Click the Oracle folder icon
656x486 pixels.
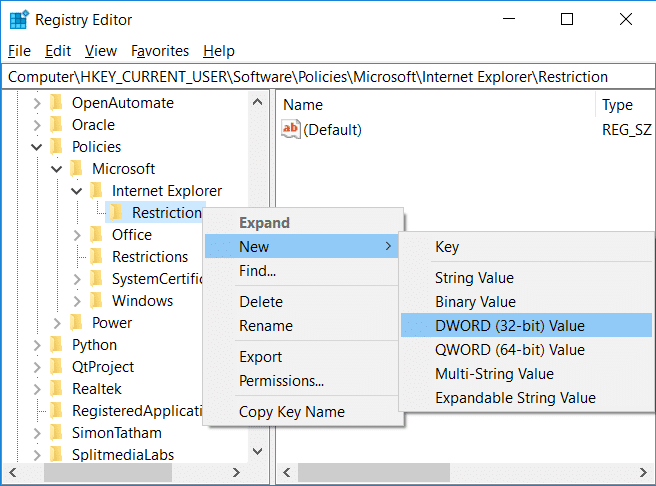[x=56, y=125]
